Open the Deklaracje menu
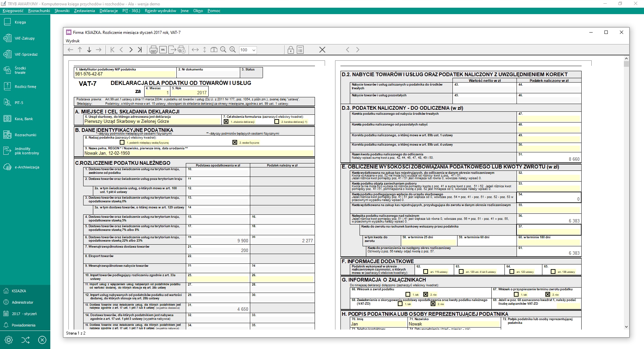Image resolution: width=644 pixels, height=349 pixels. click(x=109, y=11)
